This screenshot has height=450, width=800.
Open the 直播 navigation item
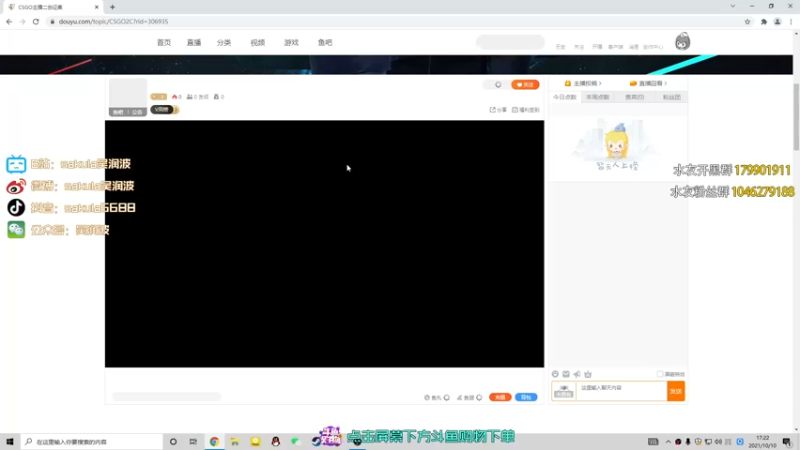point(194,42)
